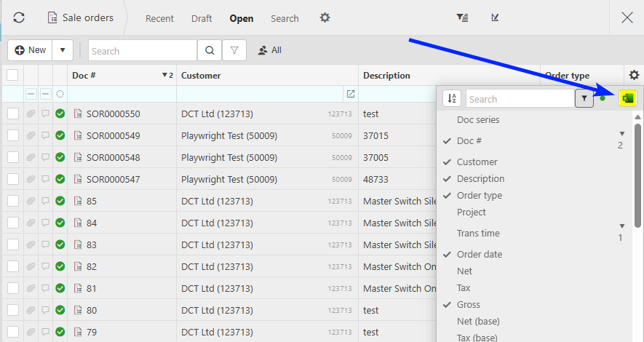
Task: Click the attachment paperclip on SOR0000549 row
Action: 31,136
